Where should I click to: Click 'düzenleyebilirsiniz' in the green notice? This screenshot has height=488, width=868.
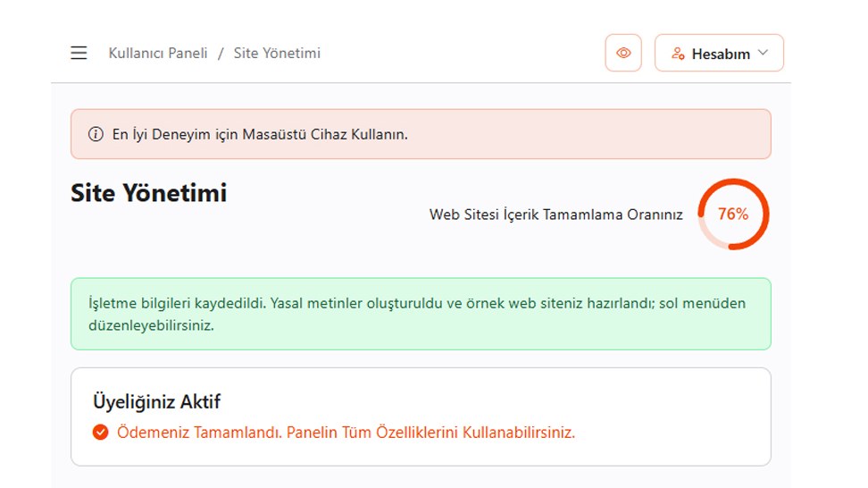(150, 325)
